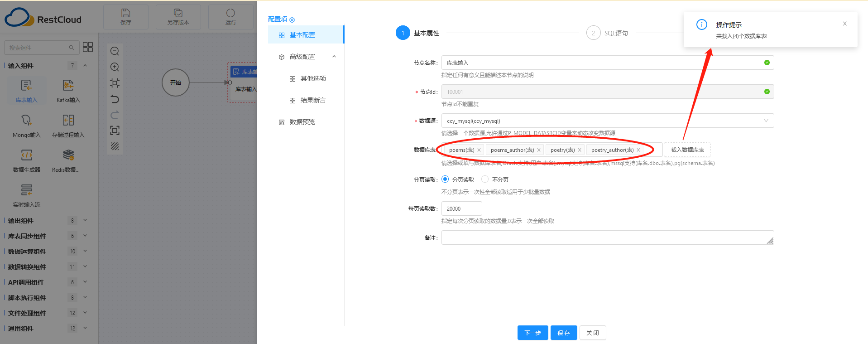The height and width of the screenshot is (344, 868).
Task: Remove the poems_author(表) tag
Action: point(539,150)
